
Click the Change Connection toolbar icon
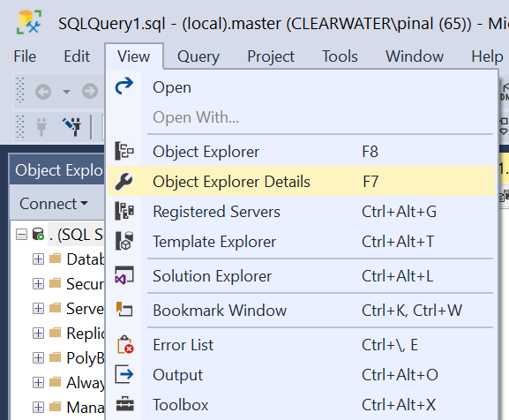point(72,126)
